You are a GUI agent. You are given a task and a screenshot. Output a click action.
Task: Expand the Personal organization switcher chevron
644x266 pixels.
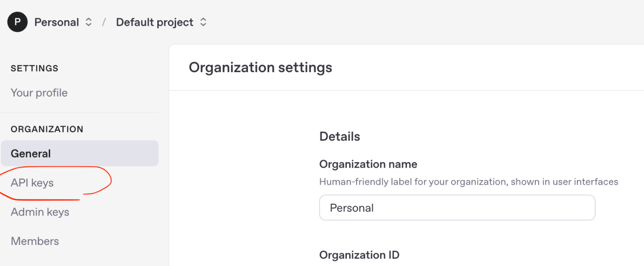tap(89, 22)
